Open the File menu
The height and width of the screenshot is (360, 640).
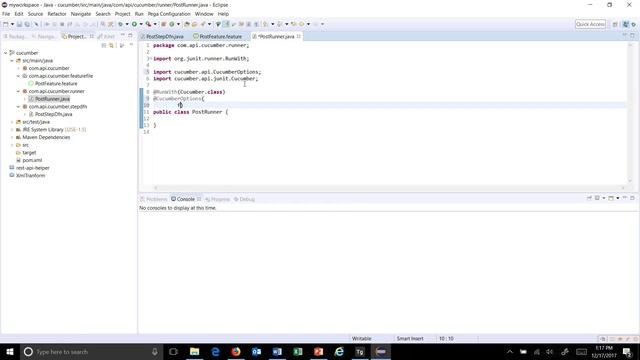[x=6, y=14]
